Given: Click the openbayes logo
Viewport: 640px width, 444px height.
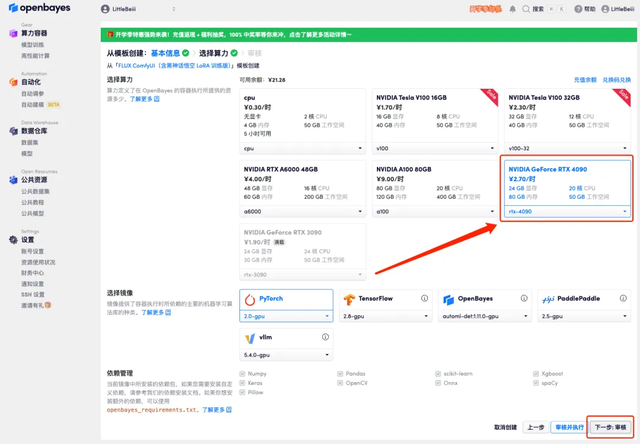Looking at the screenshot, I should coord(40,8).
